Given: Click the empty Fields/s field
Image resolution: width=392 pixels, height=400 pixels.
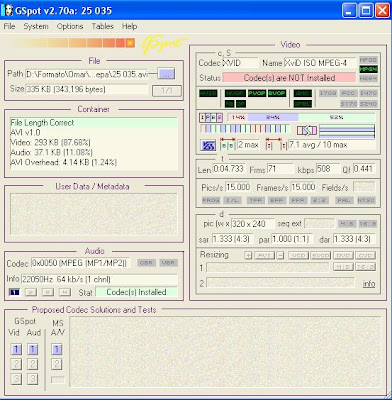Looking at the screenshot, I should point(364,187).
